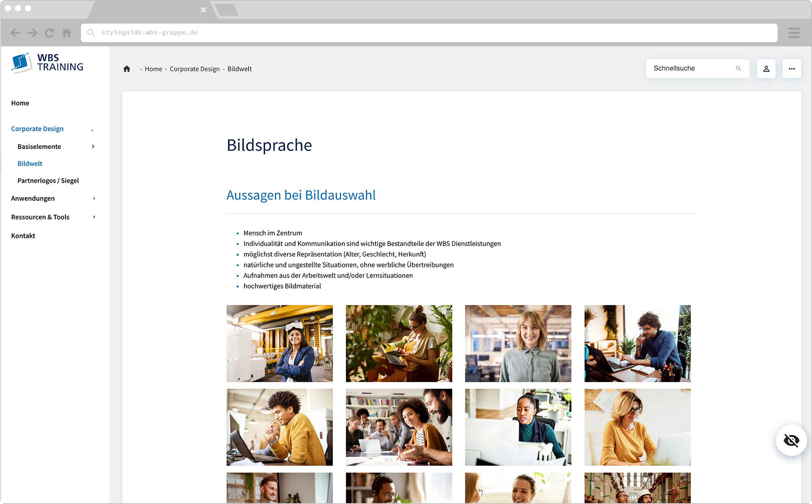Reload the page with the refresh icon
This screenshot has height=504, width=812.
point(50,33)
